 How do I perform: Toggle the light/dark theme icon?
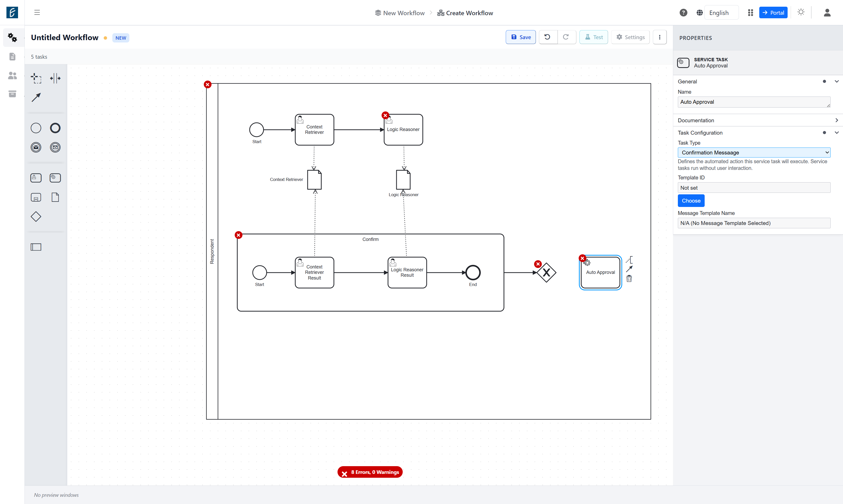pos(801,12)
